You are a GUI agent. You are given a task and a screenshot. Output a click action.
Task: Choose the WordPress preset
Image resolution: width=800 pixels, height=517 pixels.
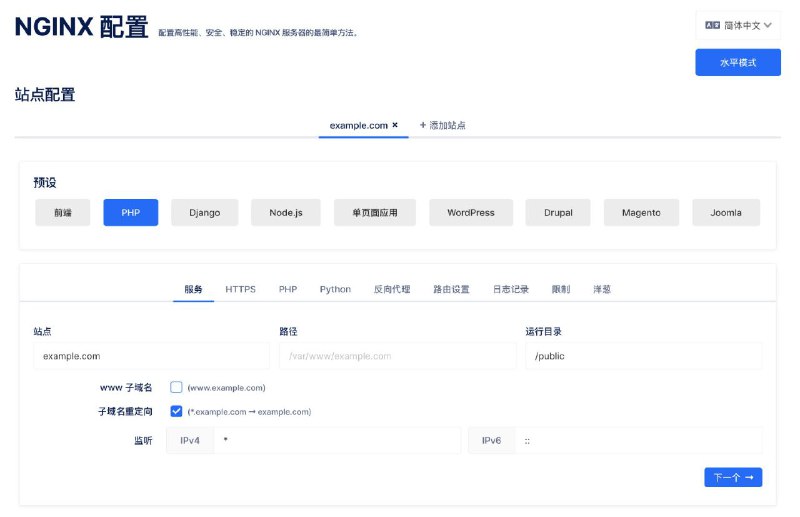click(x=470, y=213)
